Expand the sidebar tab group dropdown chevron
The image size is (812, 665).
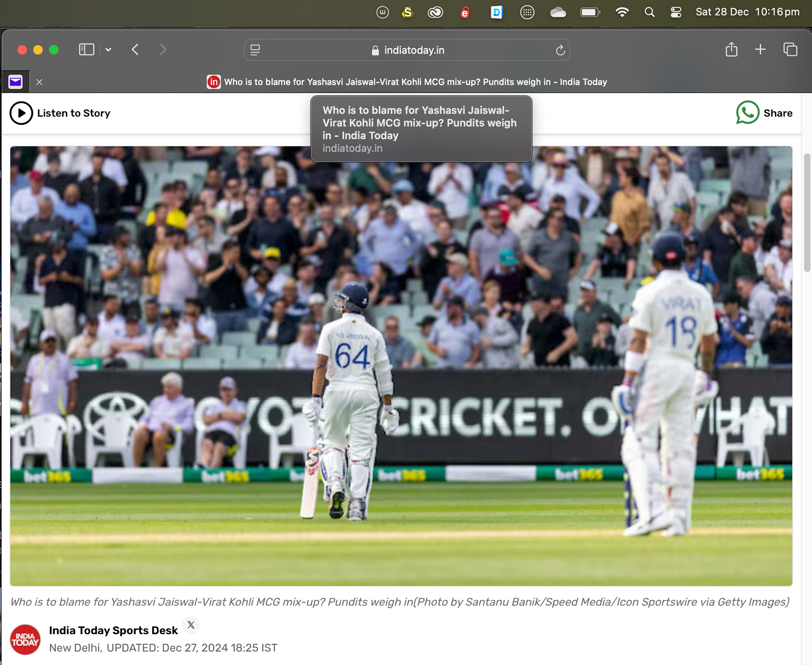(x=108, y=50)
